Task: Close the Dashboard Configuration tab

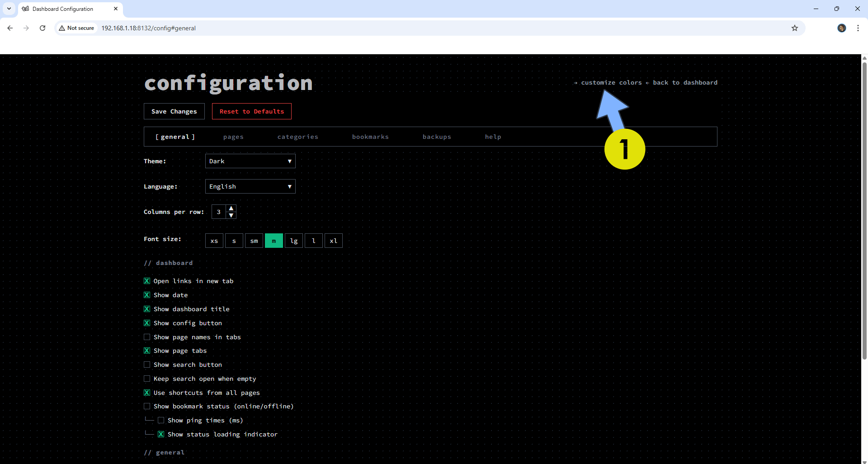Action: [116, 9]
